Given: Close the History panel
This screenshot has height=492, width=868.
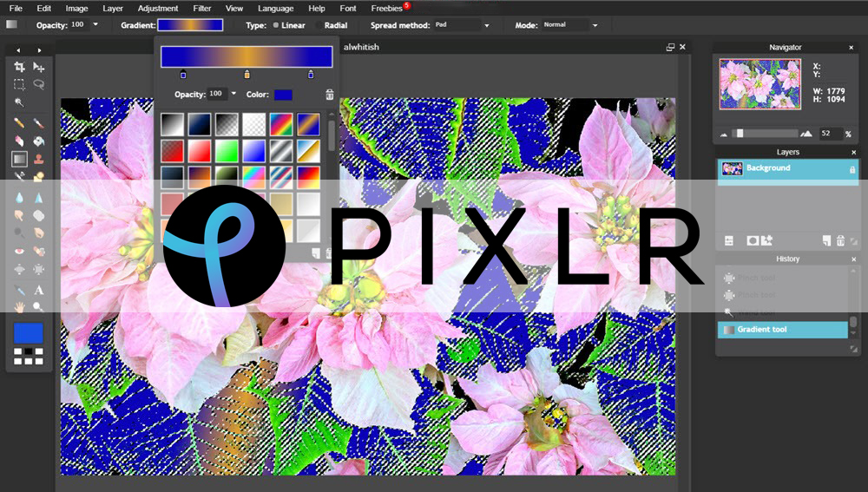Looking at the screenshot, I should (853, 259).
